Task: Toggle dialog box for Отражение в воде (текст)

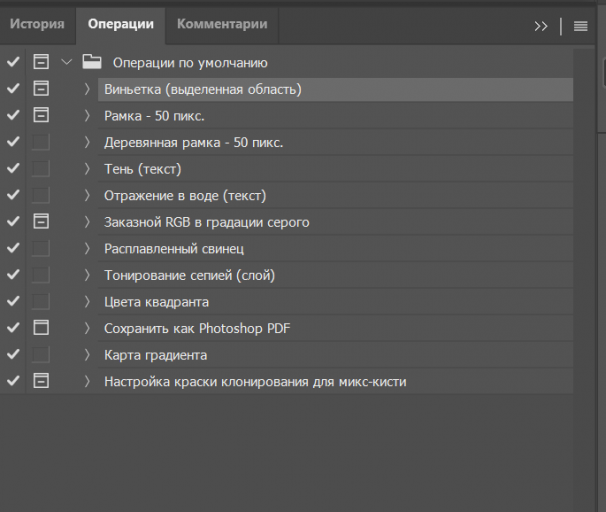Action: point(41,195)
